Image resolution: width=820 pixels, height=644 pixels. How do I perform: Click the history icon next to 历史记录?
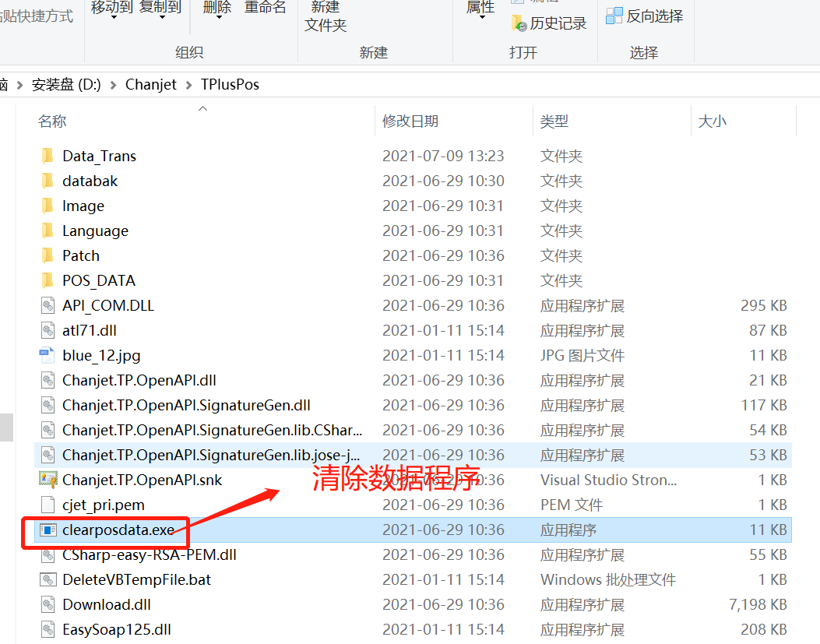point(519,23)
